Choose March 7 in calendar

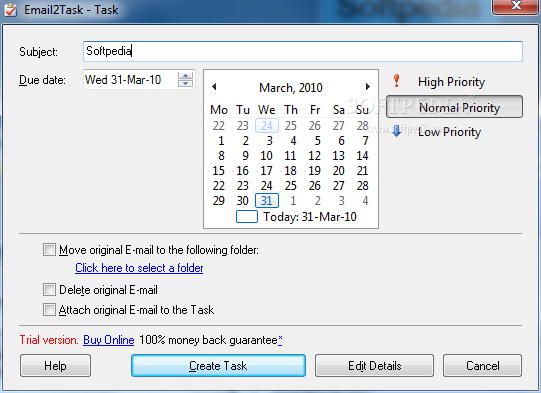(x=365, y=141)
